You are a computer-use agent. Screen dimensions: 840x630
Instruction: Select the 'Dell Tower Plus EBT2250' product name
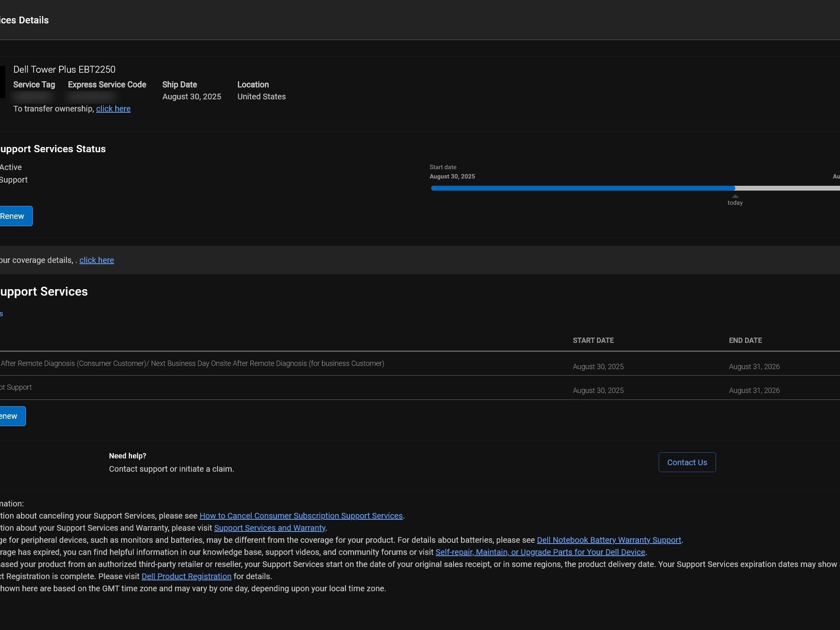pos(64,69)
